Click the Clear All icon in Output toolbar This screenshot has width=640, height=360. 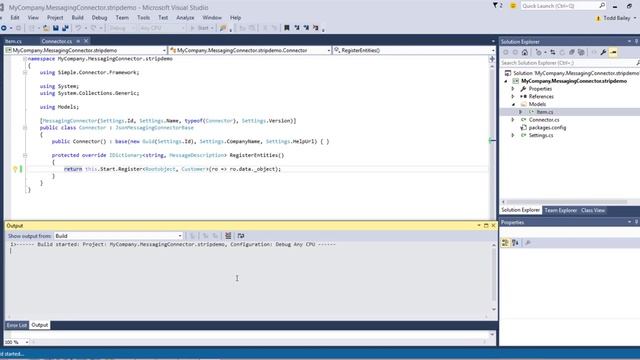click(228, 236)
